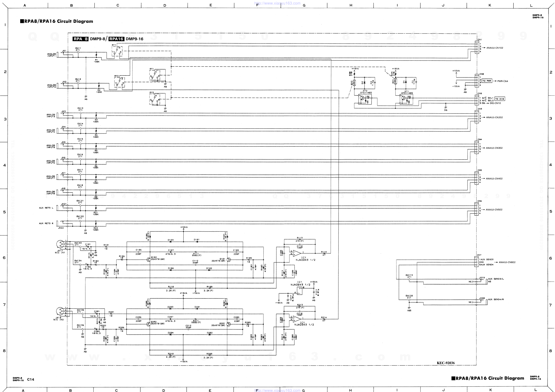Click the EMI20 271 filter label
Viewport: 555px width, 392px height.
(x=409, y=297)
